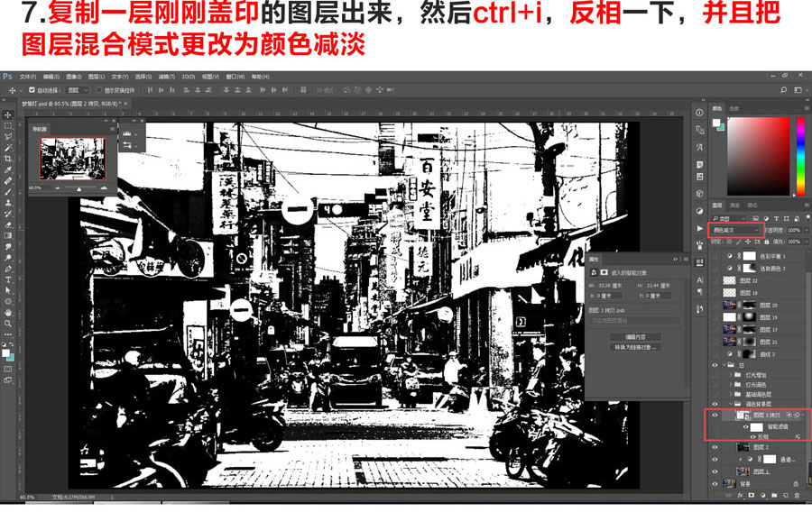Hide the 背景 layer
This screenshot has height=512, width=812.
point(715,484)
